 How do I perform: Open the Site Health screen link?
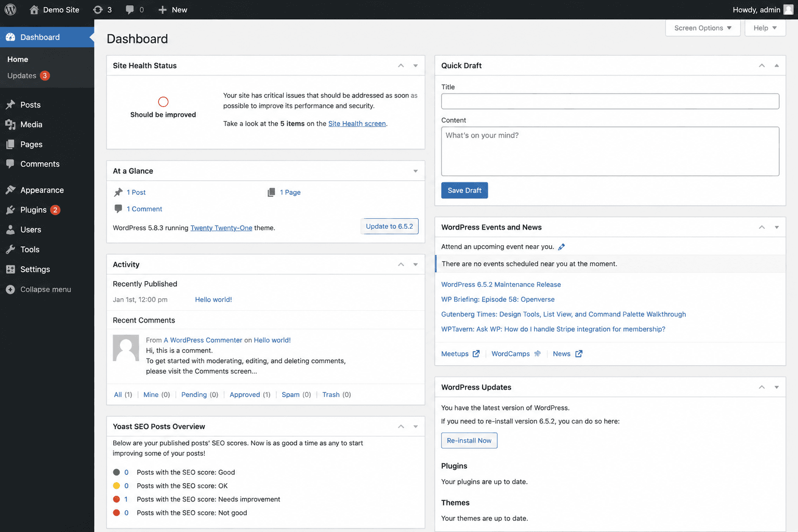(x=357, y=124)
